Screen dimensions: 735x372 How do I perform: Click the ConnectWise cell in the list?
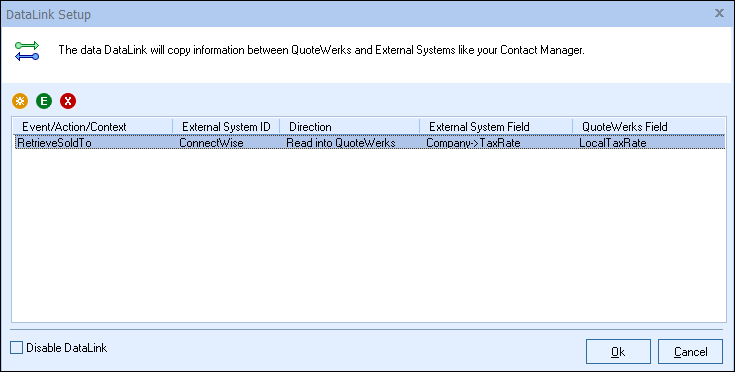point(211,142)
